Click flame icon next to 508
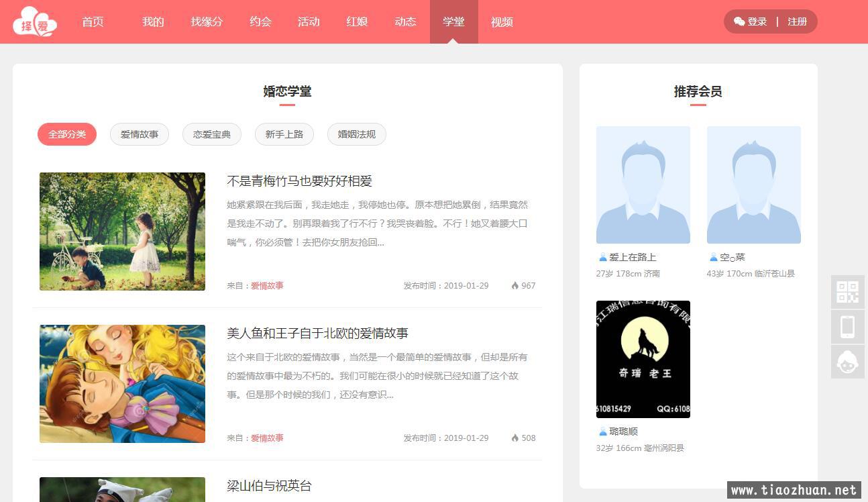868x502 pixels. 515,438
